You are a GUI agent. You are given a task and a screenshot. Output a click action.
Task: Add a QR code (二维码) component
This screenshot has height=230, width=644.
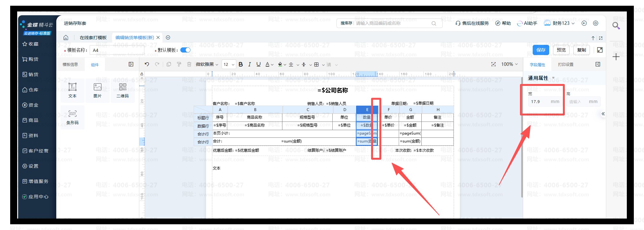point(122,90)
